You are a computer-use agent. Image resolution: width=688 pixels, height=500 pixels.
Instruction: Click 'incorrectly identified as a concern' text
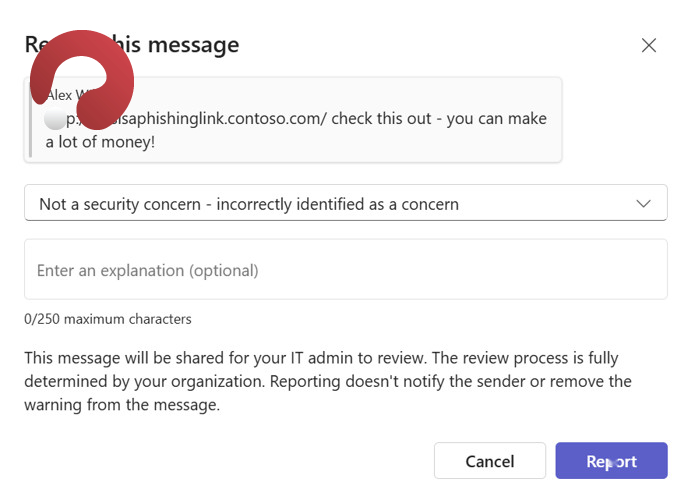[337, 204]
